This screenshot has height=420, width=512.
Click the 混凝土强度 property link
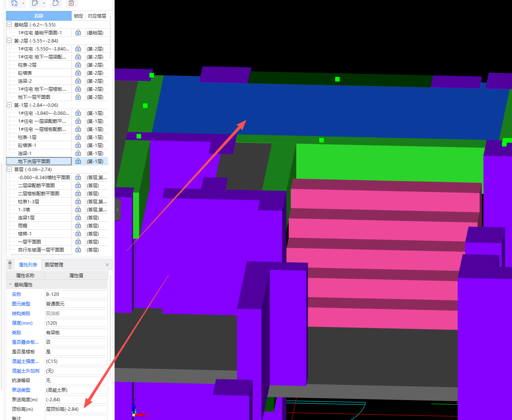pos(25,361)
